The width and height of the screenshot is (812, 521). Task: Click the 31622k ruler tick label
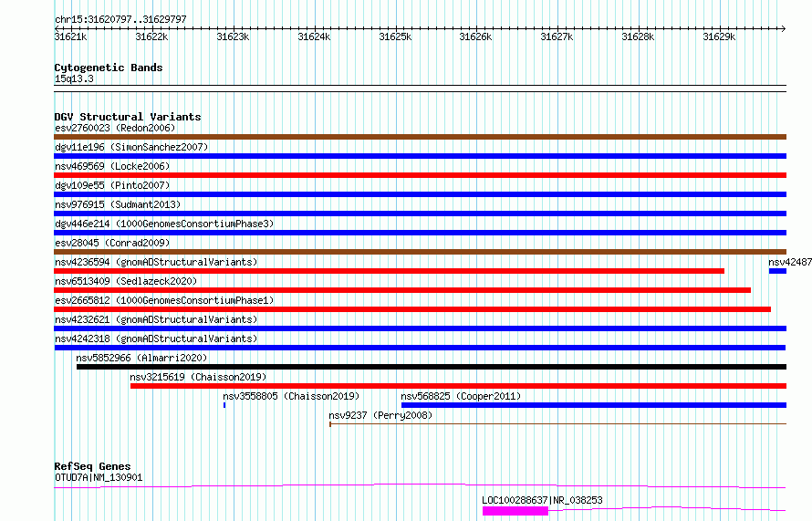pos(151,37)
